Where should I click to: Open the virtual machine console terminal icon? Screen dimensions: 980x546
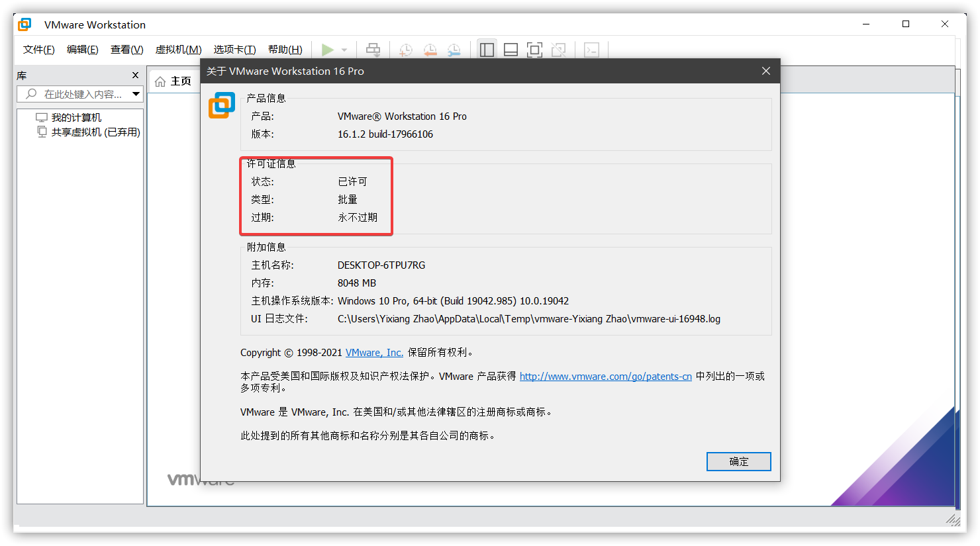coord(592,49)
